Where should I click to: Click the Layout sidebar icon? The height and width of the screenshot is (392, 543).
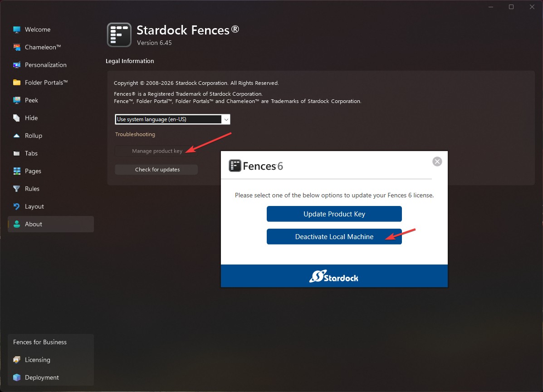pyautogui.click(x=17, y=206)
